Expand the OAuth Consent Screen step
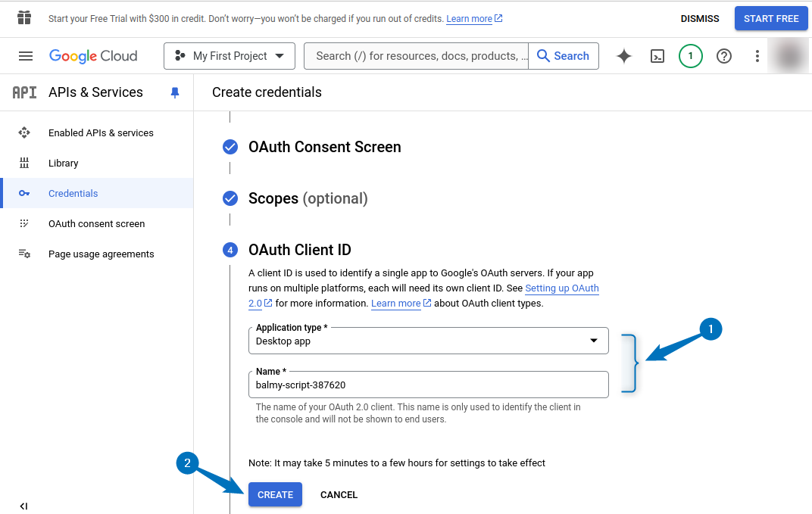 (x=325, y=147)
